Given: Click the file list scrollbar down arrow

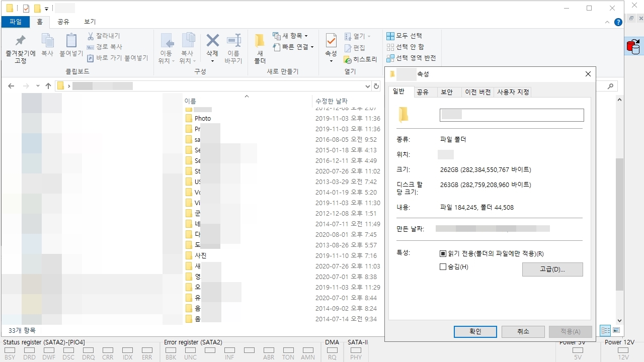Looking at the screenshot, I should tap(620, 320).
